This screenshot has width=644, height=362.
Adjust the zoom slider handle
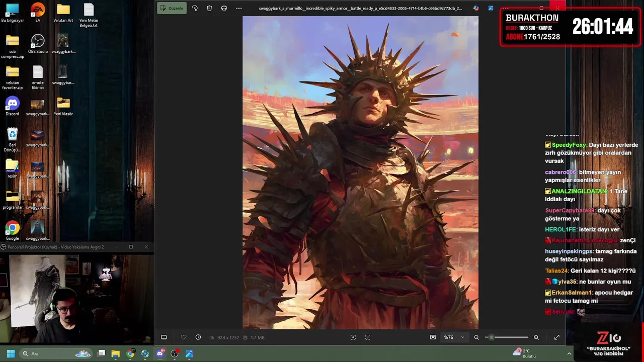pyautogui.click(x=491, y=337)
